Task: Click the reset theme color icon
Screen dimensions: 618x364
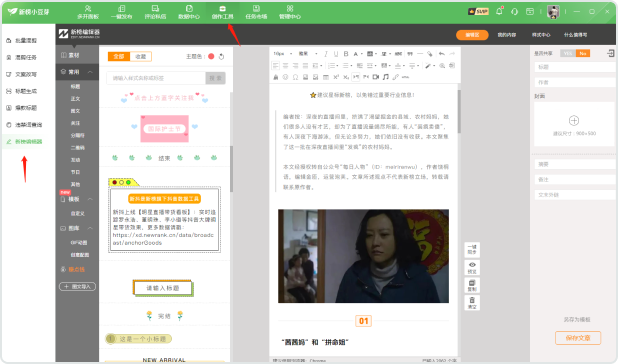Action: pyautogui.click(x=222, y=56)
